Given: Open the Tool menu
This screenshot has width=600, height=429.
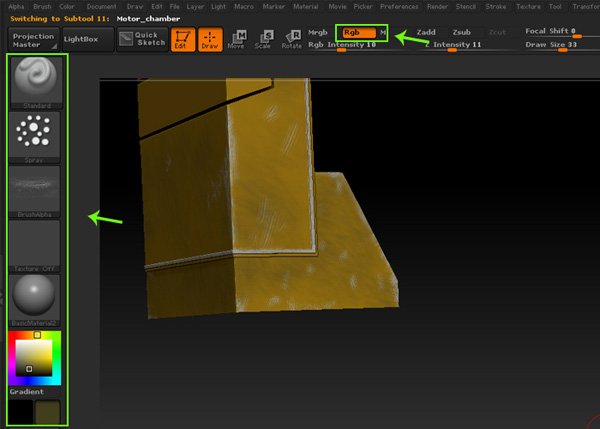Looking at the screenshot, I should 555,7.
